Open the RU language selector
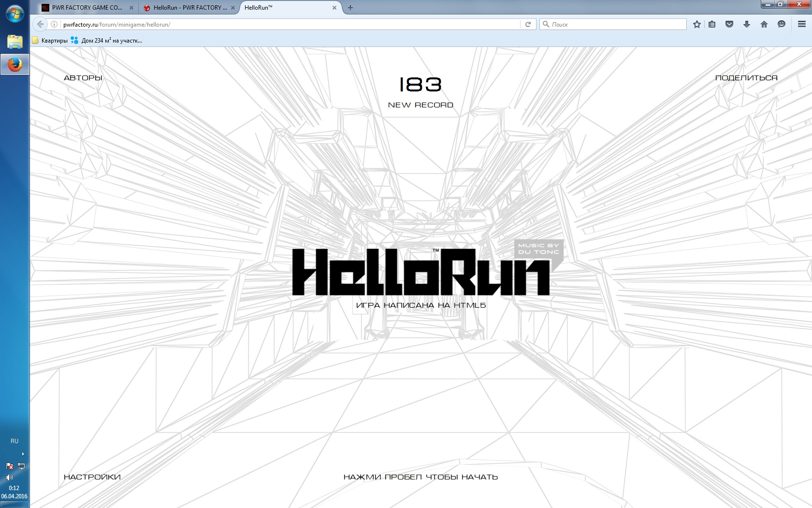The width and height of the screenshot is (812, 508). tap(14, 441)
